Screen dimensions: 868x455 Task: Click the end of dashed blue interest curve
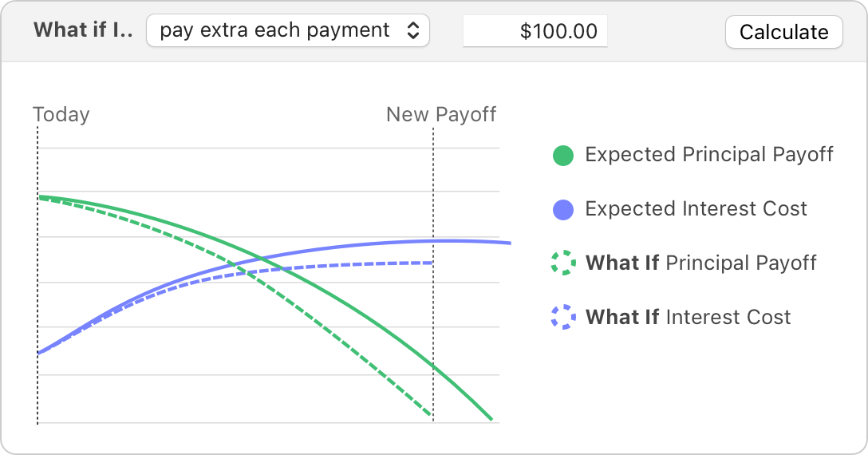tap(430, 263)
